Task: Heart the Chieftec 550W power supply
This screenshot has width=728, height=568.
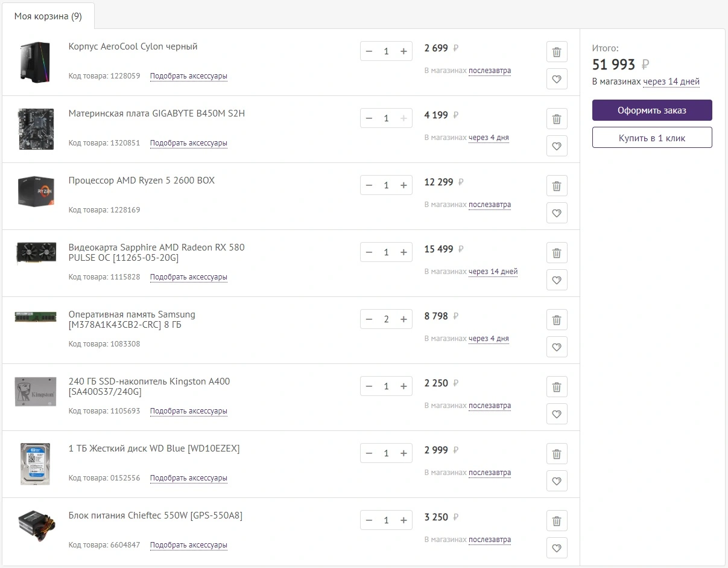Action: coord(557,547)
